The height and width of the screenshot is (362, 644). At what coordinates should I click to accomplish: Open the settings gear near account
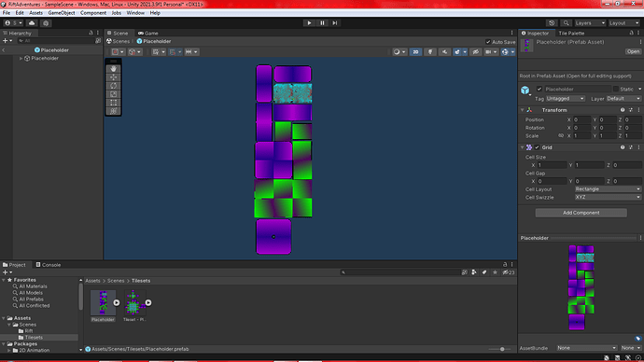coord(46,23)
